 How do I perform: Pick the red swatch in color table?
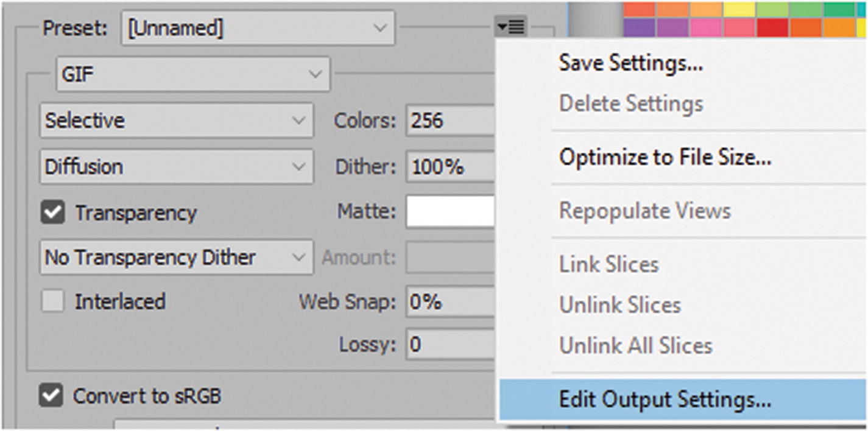[x=772, y=27]
